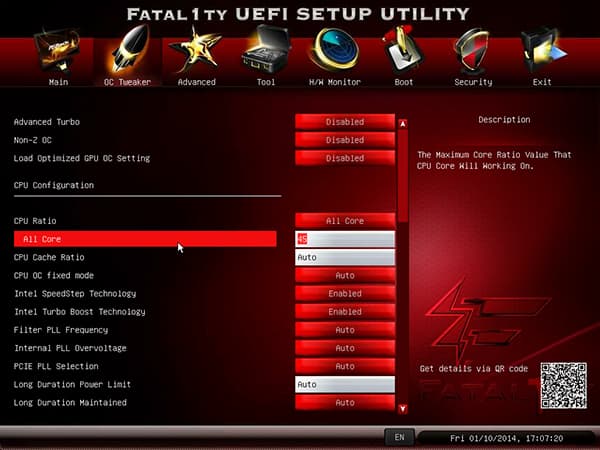Switch to the Security tab label
Image resolution: width=600 pixels, height=450 pixels.
[x=473, y=82]
